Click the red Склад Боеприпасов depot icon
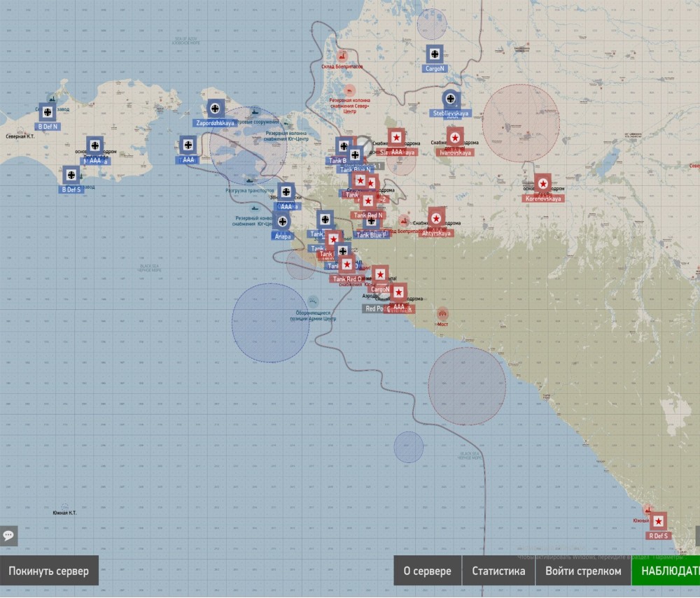This screenshot has height=598, width=700. tap(342, 56)
